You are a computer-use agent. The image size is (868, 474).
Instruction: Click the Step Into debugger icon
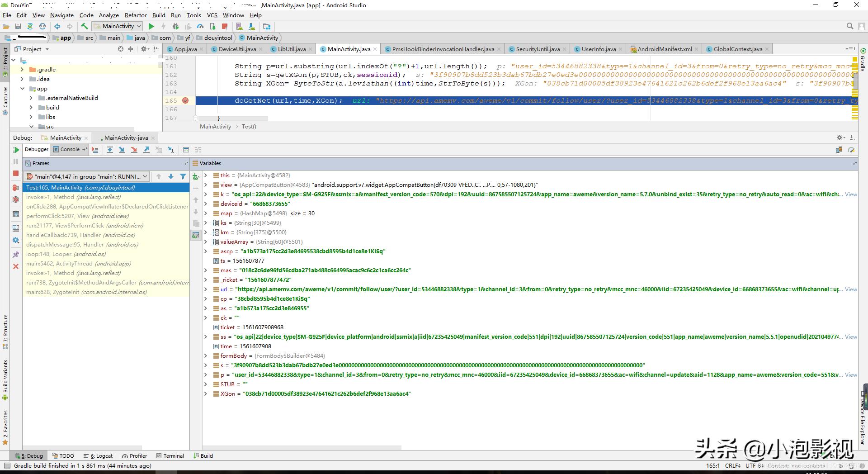[x=122, y=150]
